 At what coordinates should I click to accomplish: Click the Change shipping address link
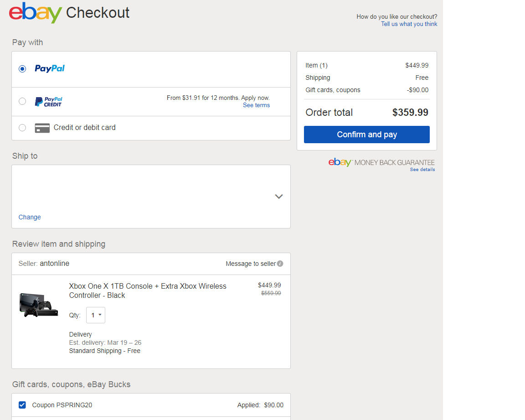pos(29,217)
